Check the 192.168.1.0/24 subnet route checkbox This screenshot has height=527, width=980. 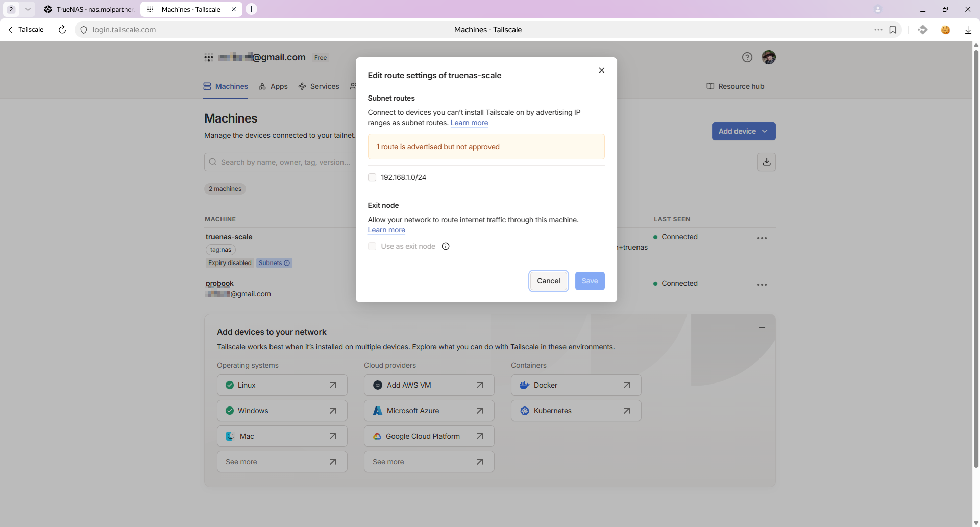point(372,177)
